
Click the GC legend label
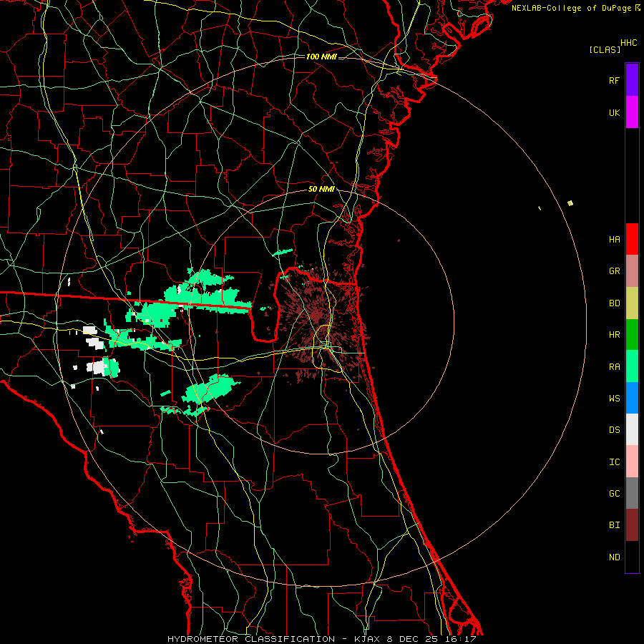pos(614,493)
